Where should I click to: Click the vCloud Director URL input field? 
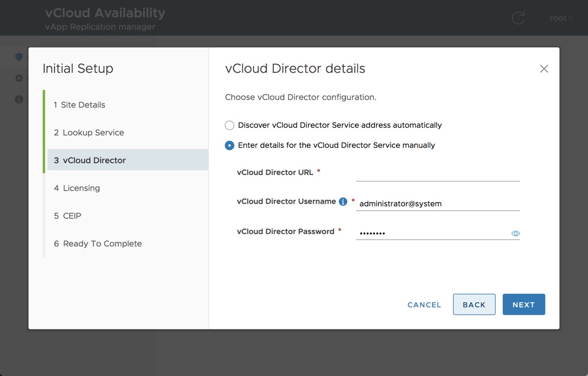pyautogui.click(x=438, y=173)
